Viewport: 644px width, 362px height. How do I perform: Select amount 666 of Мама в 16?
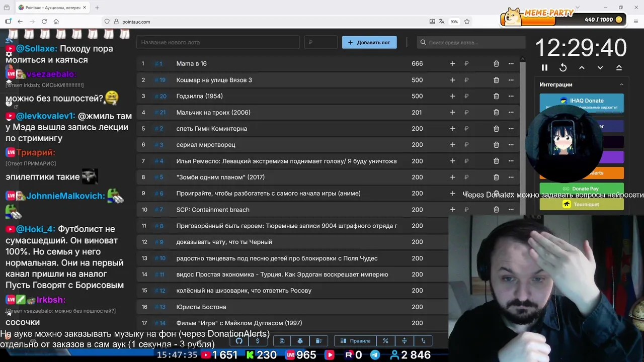tap(417, 64)
